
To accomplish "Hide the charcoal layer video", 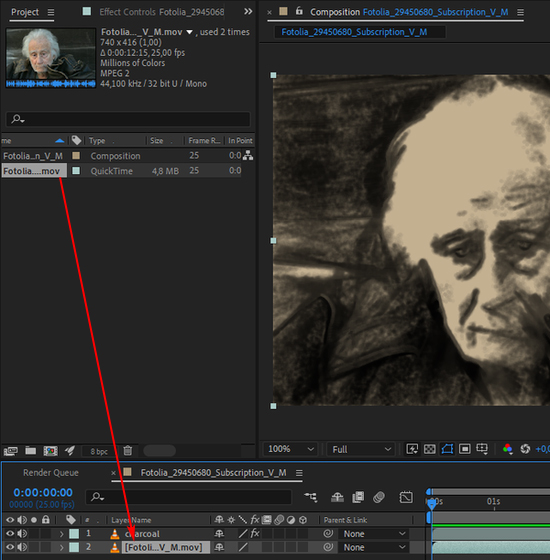I will tap(10, 534).
